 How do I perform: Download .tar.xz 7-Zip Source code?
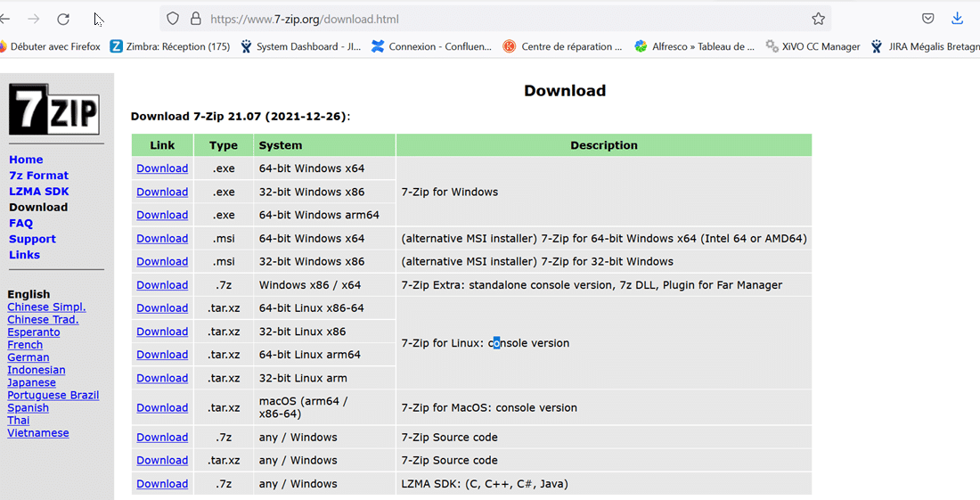(162, 460)
